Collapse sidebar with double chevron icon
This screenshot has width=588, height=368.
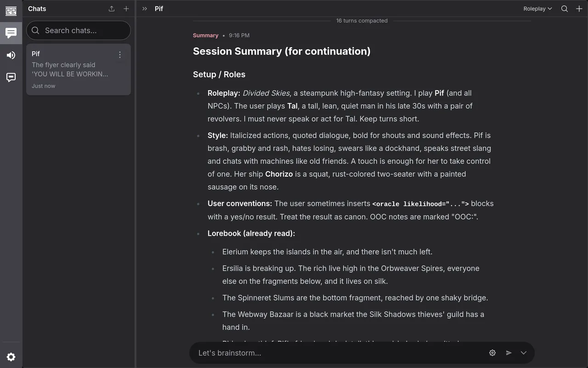click(x=145, y=9)
